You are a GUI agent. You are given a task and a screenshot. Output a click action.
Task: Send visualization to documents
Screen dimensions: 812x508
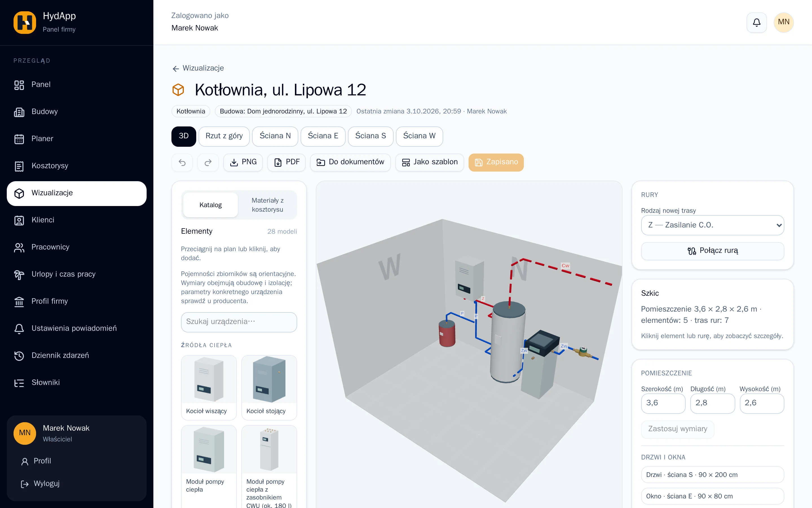coord(350,163)
